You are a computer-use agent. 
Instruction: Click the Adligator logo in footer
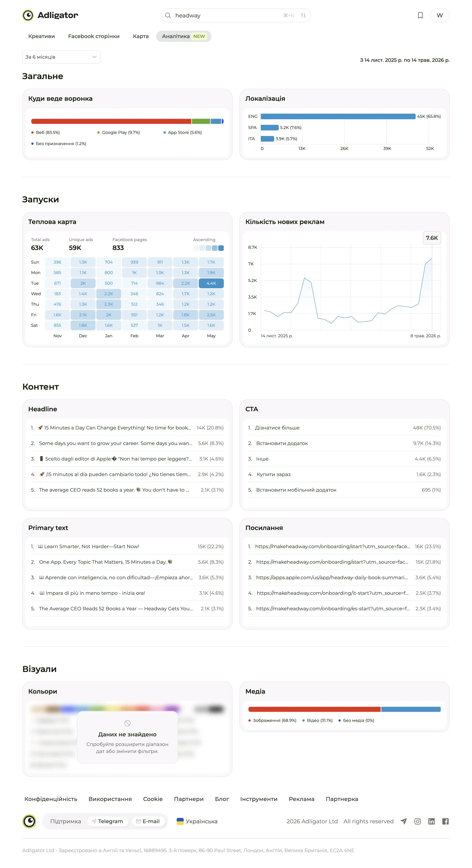click(29, 821)
